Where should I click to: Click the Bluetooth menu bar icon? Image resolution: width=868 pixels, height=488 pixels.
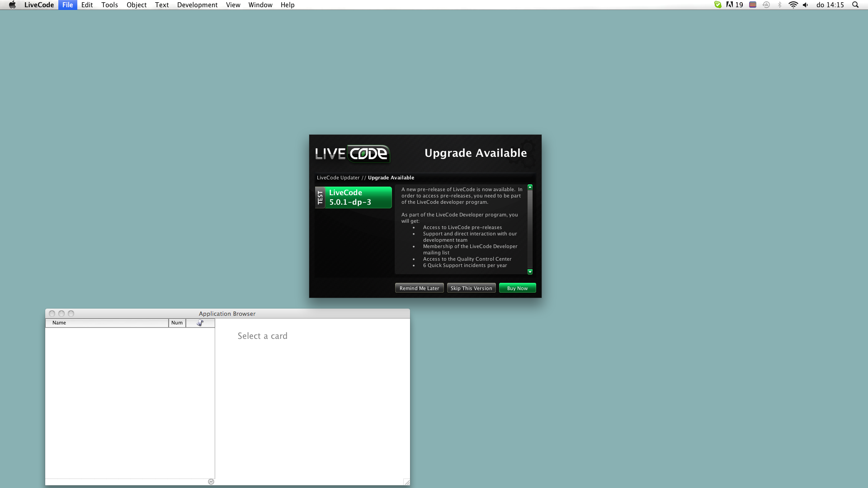780,5
